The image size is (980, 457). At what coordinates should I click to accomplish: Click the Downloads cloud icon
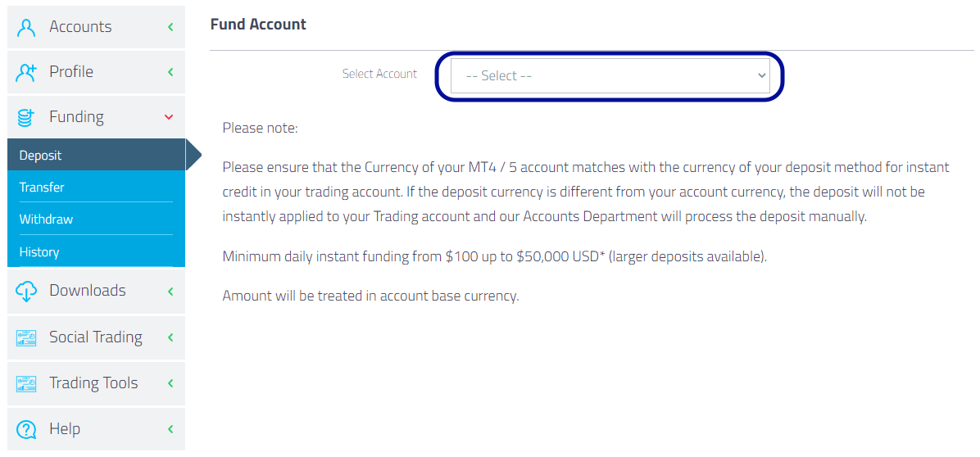pos(26,291)
